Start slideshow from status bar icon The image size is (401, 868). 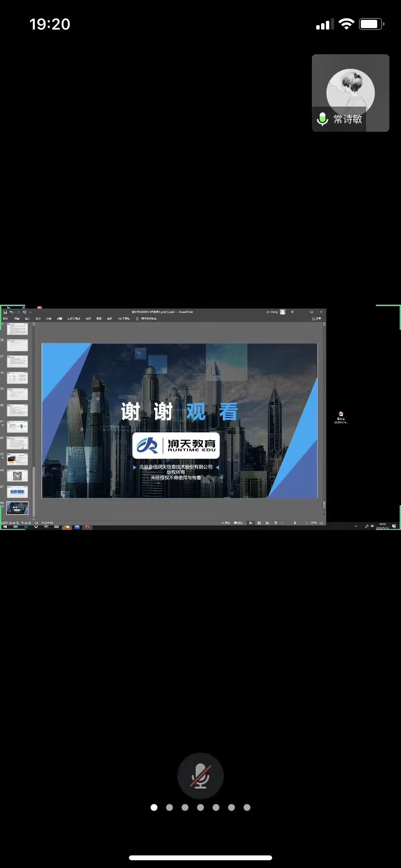276,523
